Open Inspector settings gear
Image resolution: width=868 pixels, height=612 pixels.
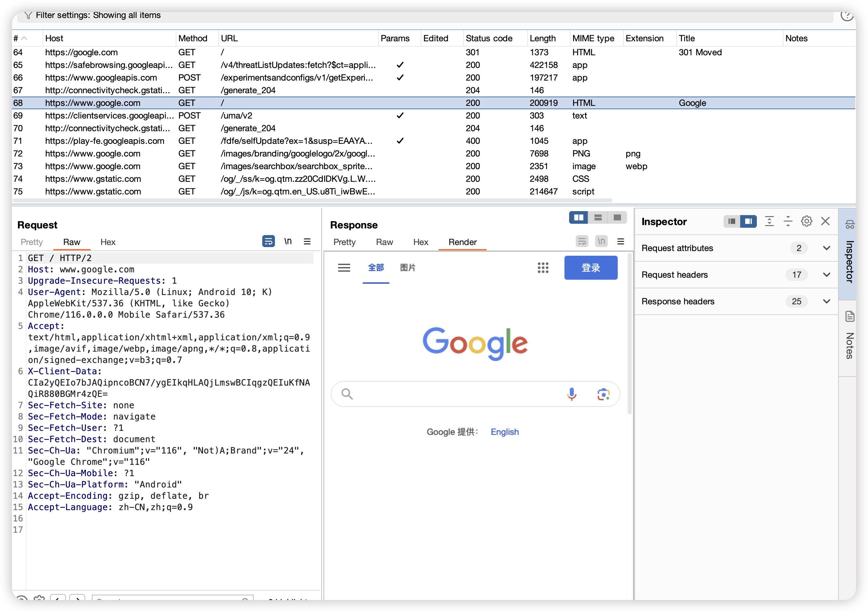click(x=806, y=221)
